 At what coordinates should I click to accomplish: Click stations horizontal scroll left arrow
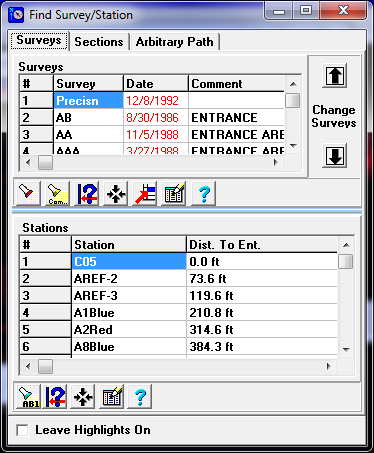28,366
